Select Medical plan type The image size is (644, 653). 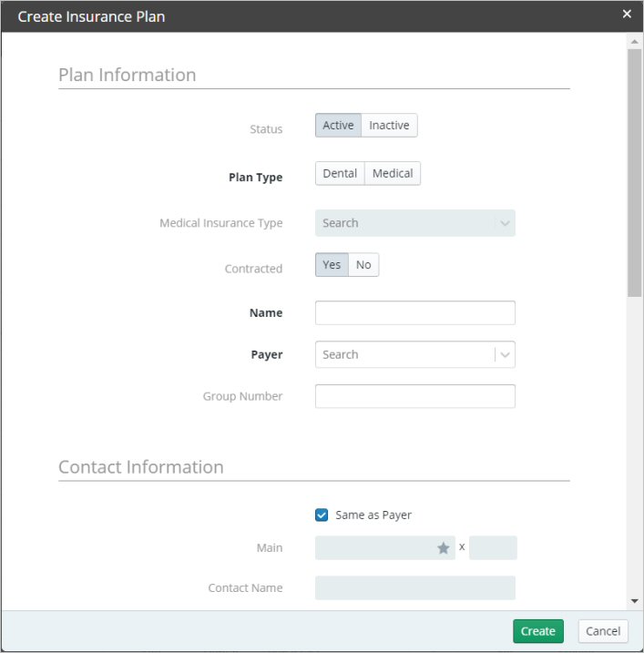point(393,174)
